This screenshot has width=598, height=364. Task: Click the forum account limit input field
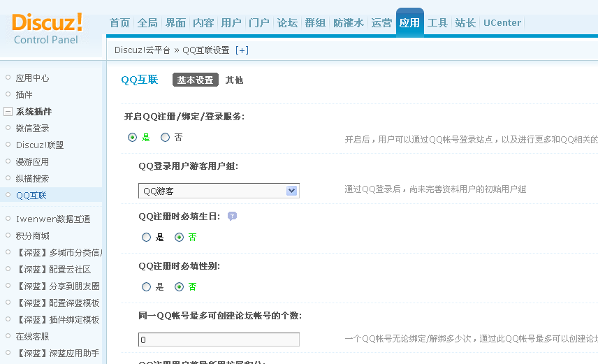(x=219, y=340)
